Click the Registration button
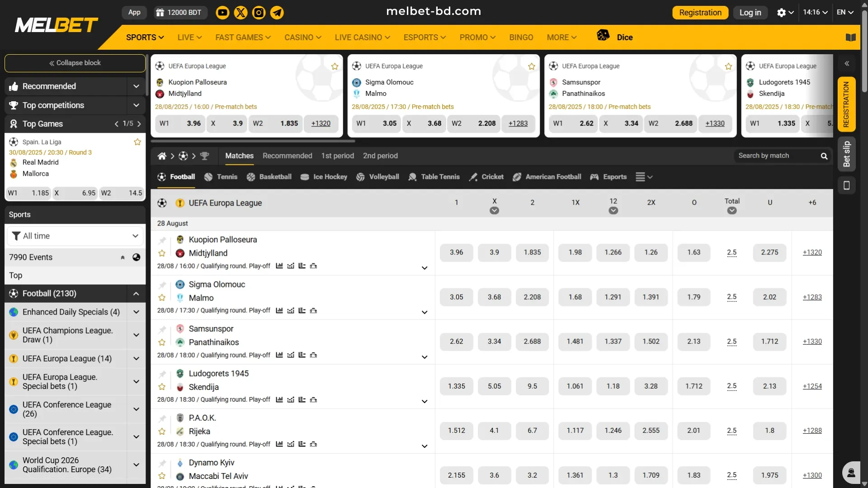This screenshot has height=488, width=868. (700, 12)
